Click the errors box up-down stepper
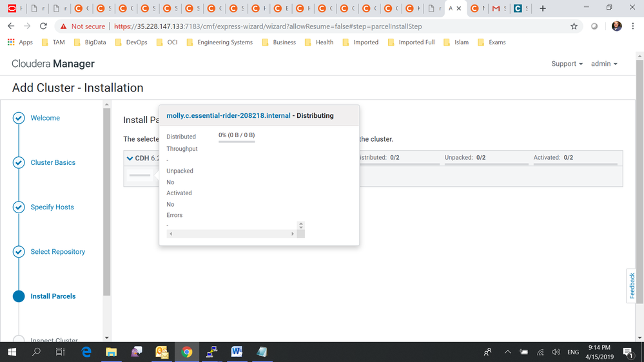Image resolution: width=644 pixels, height=362 pixels. click(x=301, y=225)
